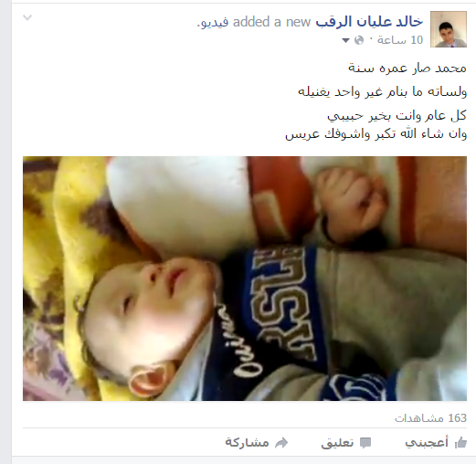
Task: Open the author's profile picture thumbnail
Action: (449, 29)
